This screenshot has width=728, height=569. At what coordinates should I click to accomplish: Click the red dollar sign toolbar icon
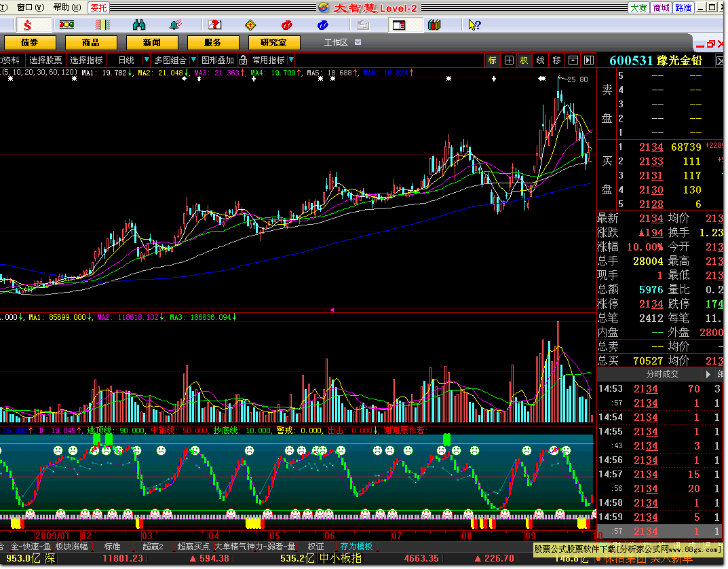(28, 25)
